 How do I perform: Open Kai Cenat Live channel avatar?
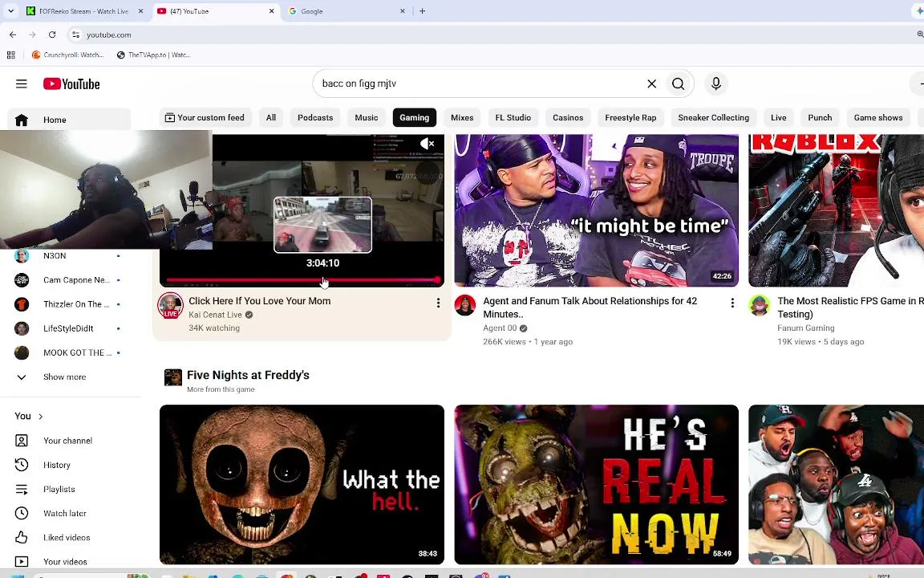point(170,306)
